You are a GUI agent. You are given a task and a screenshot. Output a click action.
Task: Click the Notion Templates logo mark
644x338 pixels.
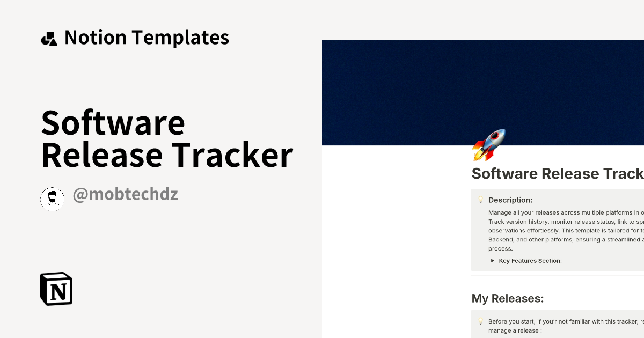tap(49, 37)
